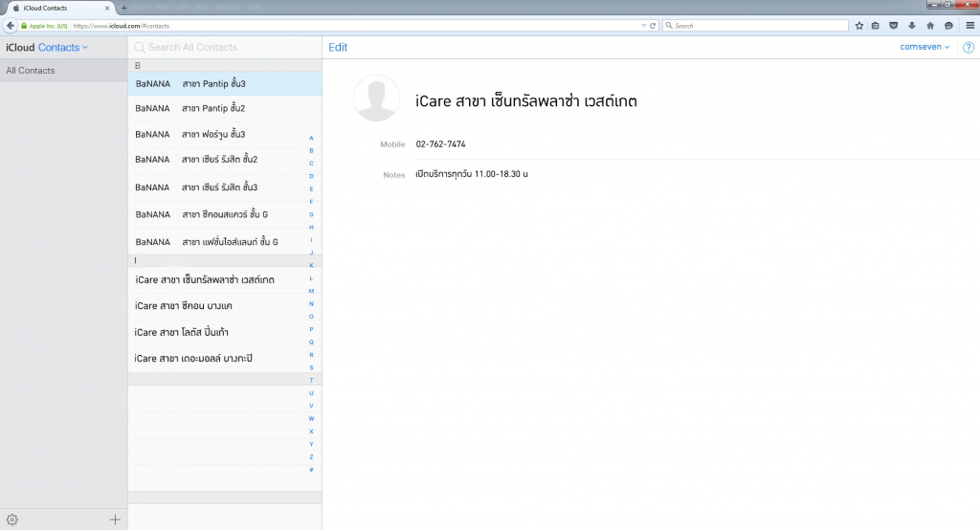Select BaNANA สาขา ซีคอนสแควร์ ชั้น G contact

point(225,214)
